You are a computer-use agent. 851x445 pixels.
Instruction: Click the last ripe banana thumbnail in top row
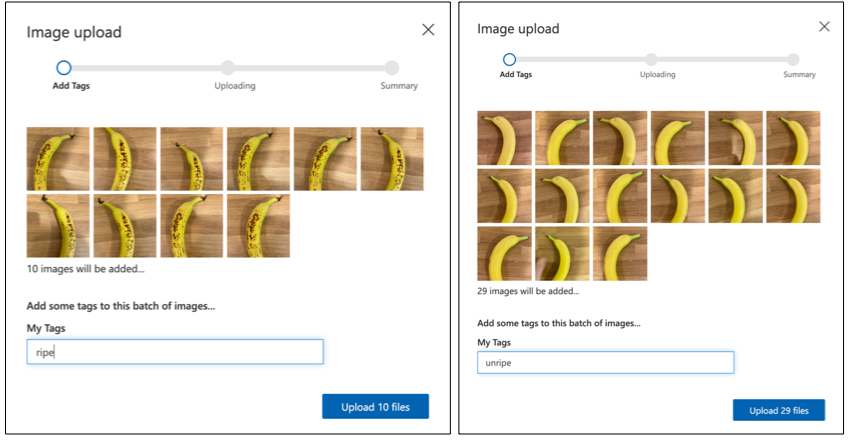point(392,159)
